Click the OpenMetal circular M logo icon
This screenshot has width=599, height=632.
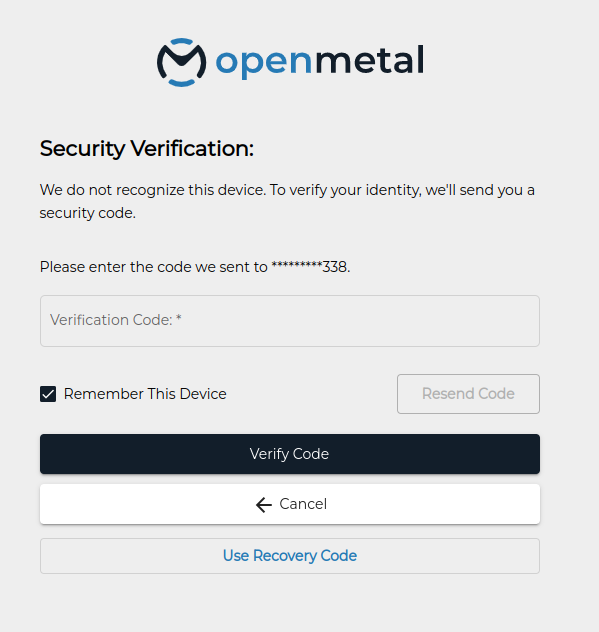181,62
